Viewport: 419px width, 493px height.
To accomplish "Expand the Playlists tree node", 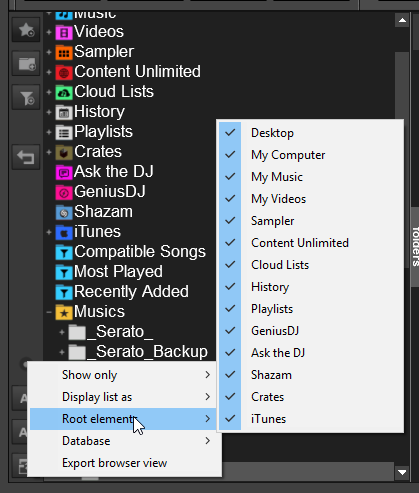I will coord(49,132).
